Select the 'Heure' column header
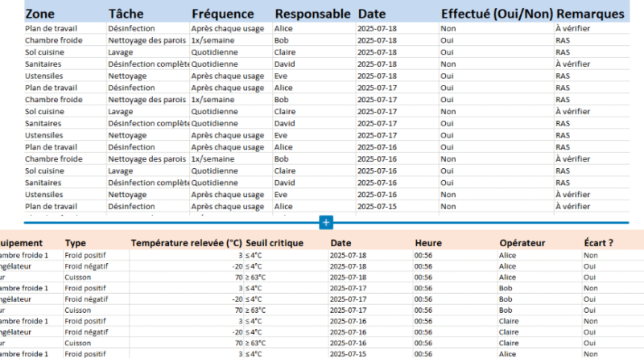 (428, 243)
